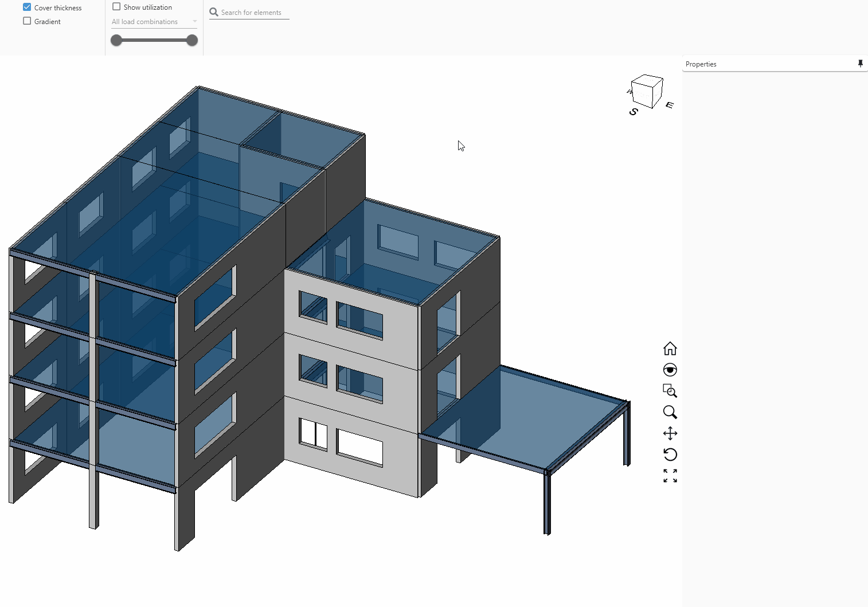Select the pan arrows tool
868x607 pixels.
point(670,433)
